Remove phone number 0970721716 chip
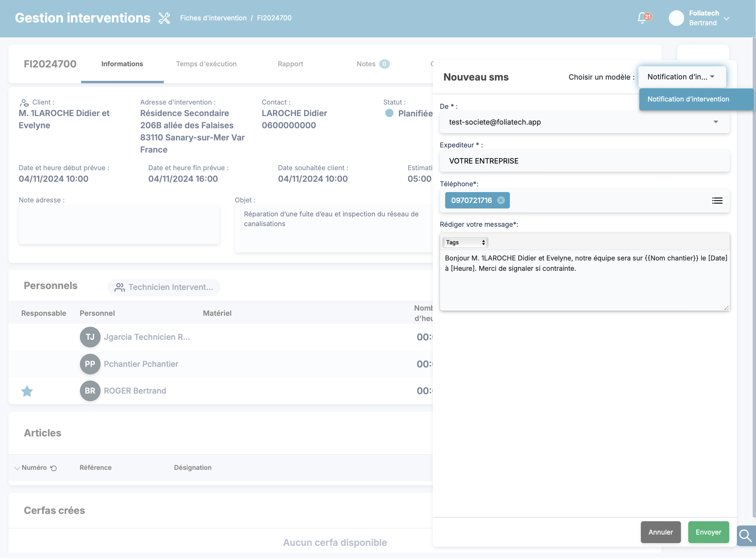Screen dimensions: 756x558 coord(501,200)
